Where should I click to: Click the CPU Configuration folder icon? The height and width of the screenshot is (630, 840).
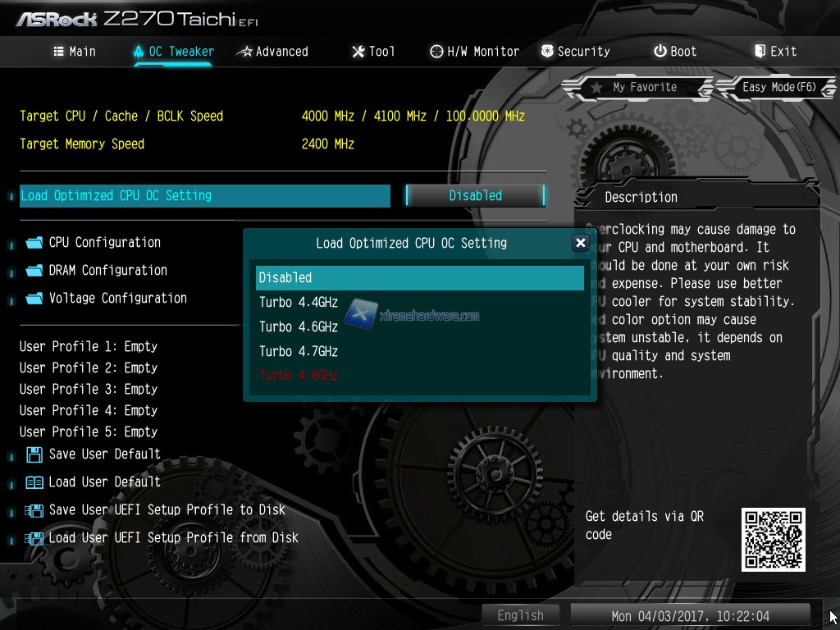click(34, 243)
